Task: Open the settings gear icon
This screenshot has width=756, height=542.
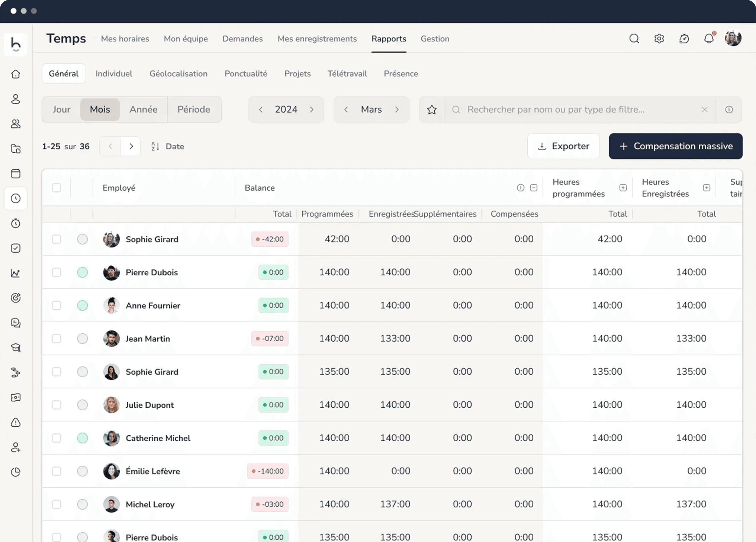Action: (659, 39)
